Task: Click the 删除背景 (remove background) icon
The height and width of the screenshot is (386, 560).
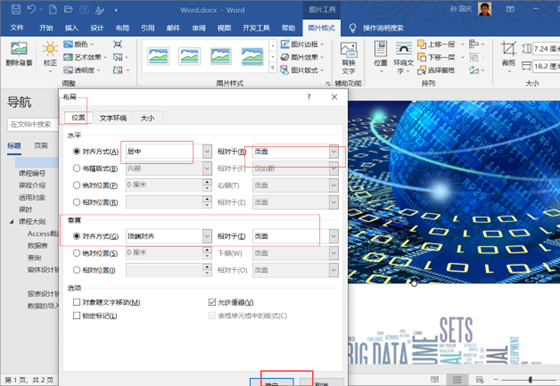Action: (19, 49)
